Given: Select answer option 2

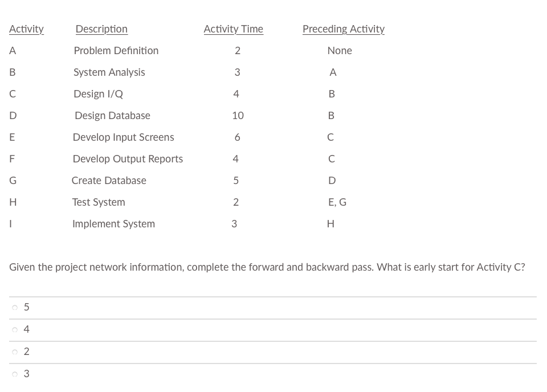Looking at the screenshot, I should (26, 352).
